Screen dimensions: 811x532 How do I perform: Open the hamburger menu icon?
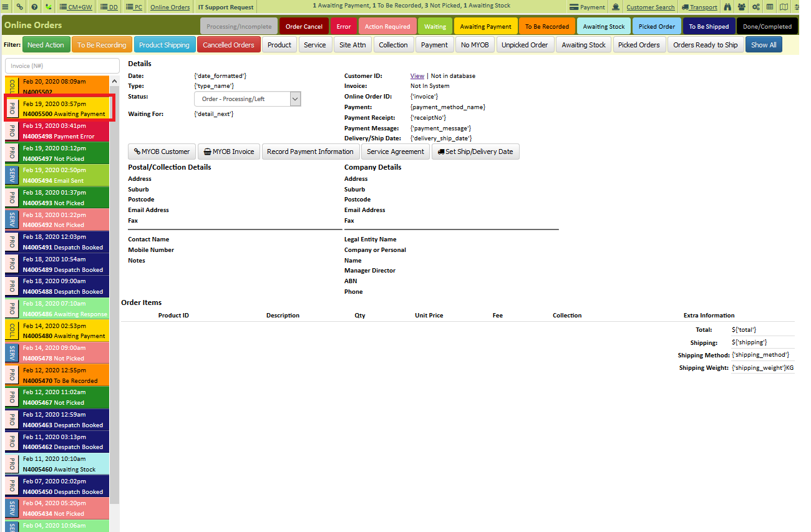6,7
